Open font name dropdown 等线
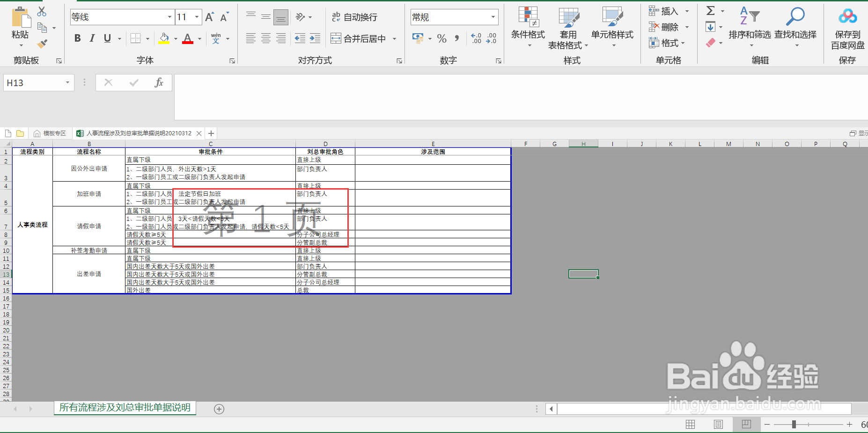868x433 pixels. pos(169,17)
